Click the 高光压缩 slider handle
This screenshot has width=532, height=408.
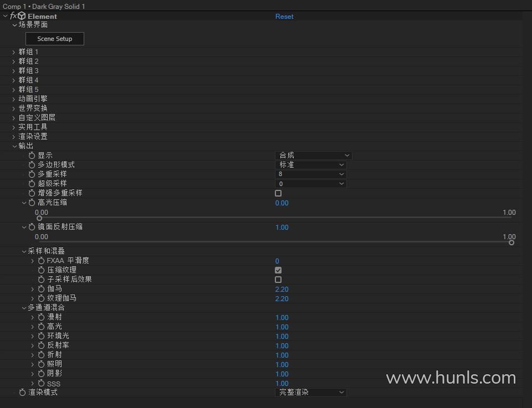coord(39,218)
